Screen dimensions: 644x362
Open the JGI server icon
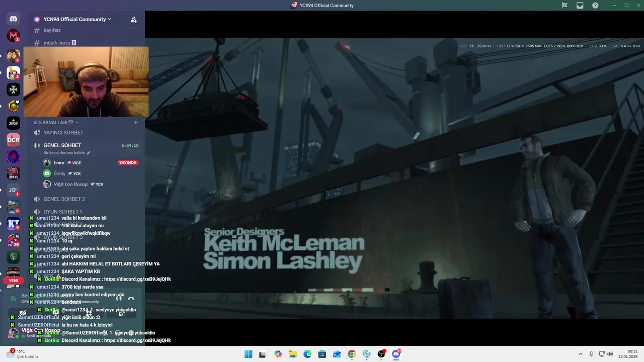13,190
